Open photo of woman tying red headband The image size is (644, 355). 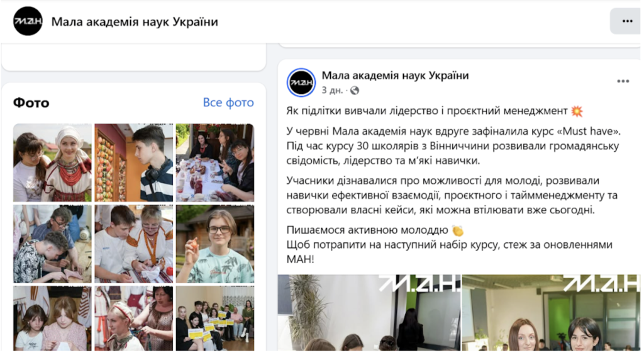coord(133,318)
